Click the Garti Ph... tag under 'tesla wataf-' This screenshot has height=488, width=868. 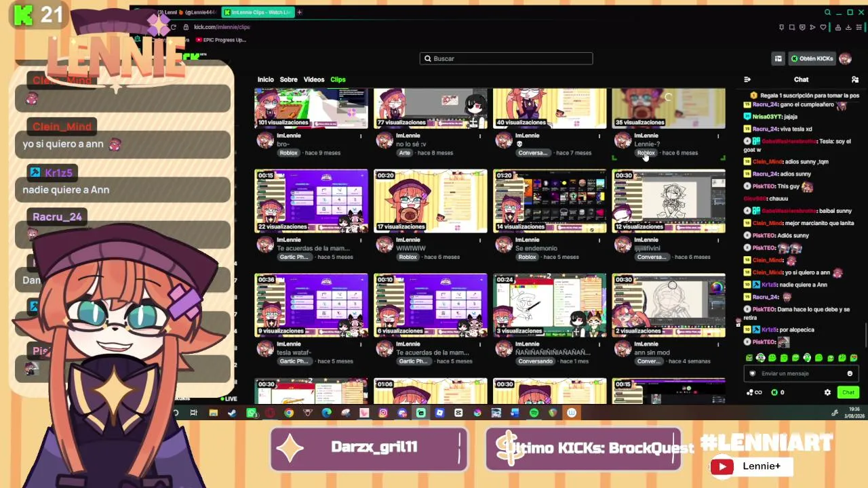294,362
